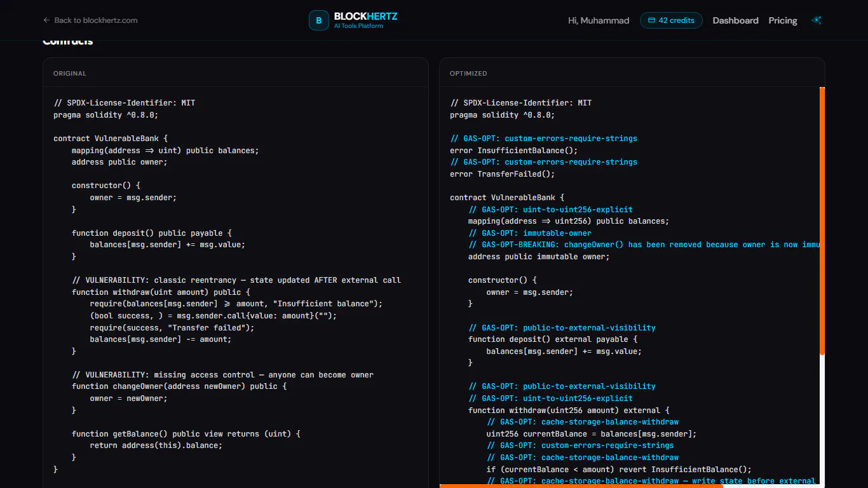Click the require 'Transfer failed' line
Screen dimensions: 868x488
click(172, 328)
